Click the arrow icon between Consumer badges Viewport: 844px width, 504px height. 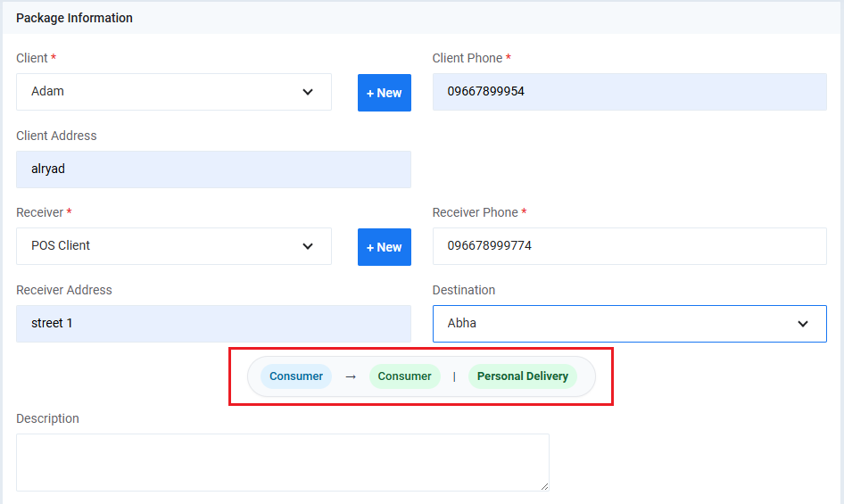pos(351,376)
